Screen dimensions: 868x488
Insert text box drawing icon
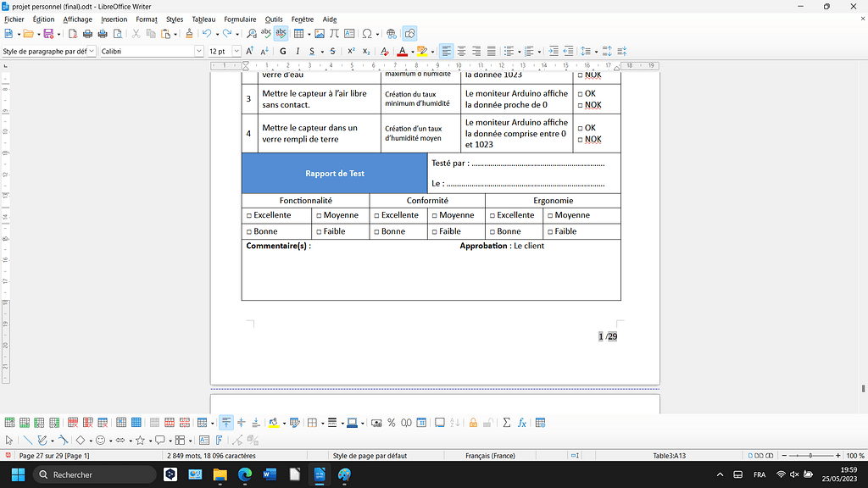coord(204,441)
